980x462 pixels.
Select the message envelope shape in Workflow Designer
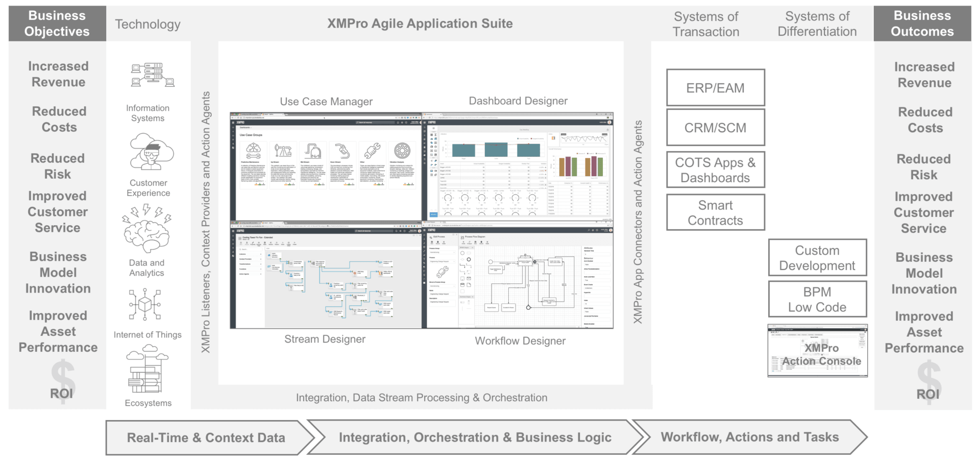469,279
